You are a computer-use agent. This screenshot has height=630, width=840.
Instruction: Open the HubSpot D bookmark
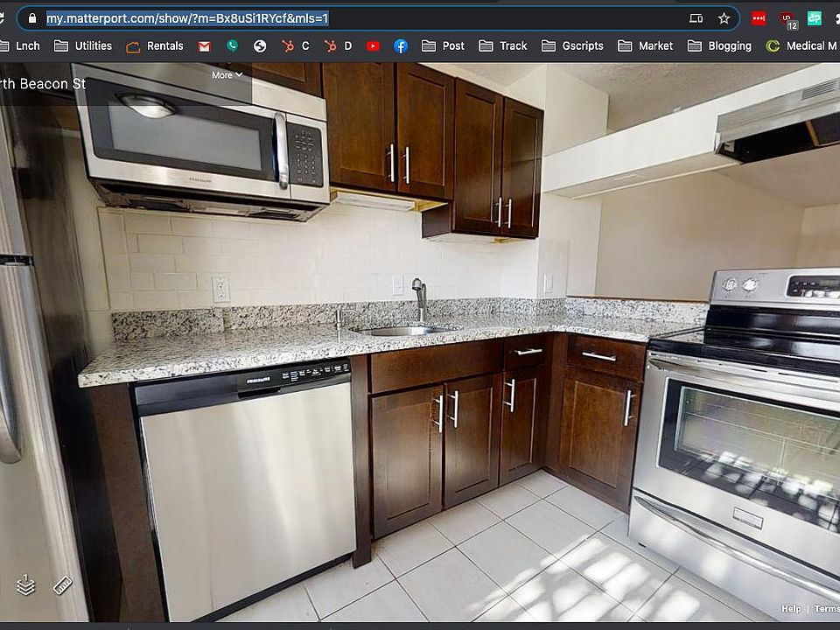click(338, 46)
